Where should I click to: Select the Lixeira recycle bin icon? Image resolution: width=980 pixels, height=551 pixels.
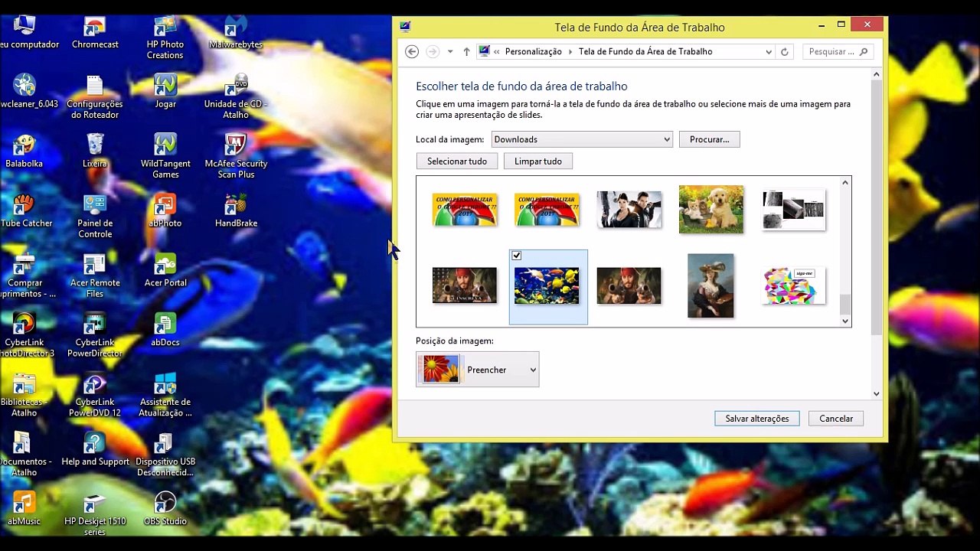coord(95,152)
